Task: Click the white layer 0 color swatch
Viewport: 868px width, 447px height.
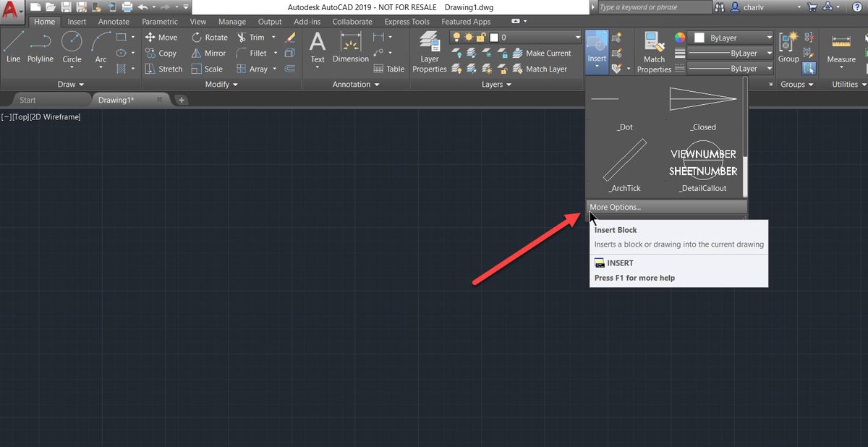Action: pos(495,37)
